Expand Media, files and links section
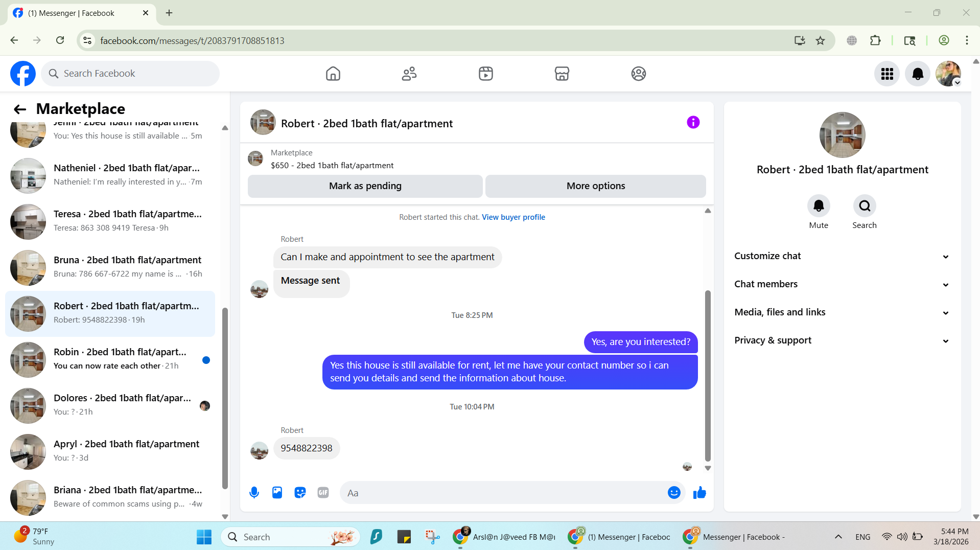Viewport: 980px width, 550px height. [x=842, y=312]
